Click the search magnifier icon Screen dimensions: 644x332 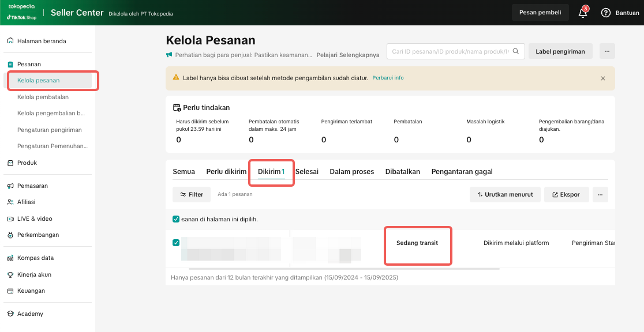[516, 51]
